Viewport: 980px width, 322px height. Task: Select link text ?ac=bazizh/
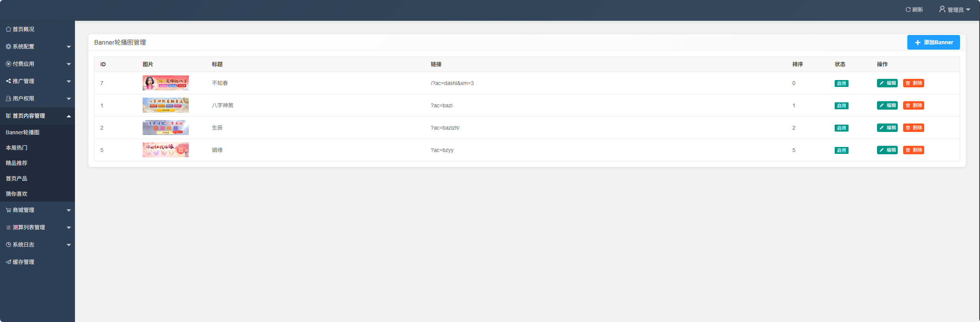point(445,128)
